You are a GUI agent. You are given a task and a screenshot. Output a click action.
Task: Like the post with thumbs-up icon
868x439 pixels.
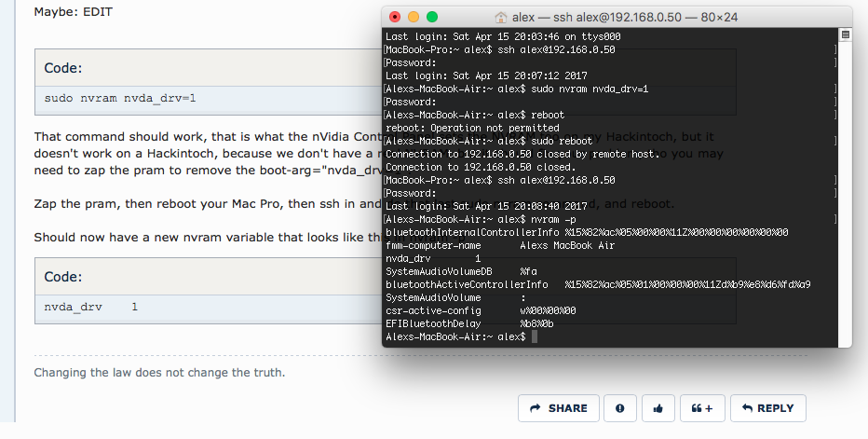point(658,408)
